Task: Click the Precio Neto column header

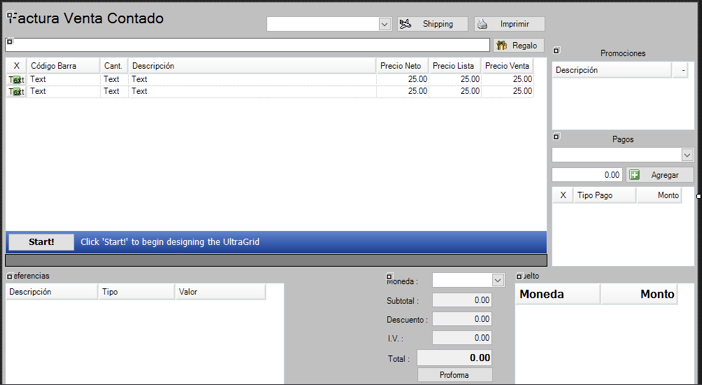Action: coord(402,66)
